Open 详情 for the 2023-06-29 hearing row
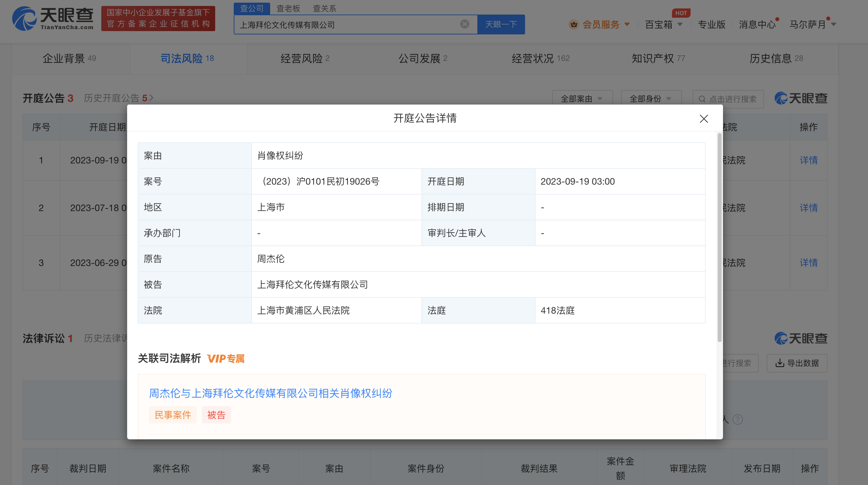The image size is (868, 485). point(808,263)
